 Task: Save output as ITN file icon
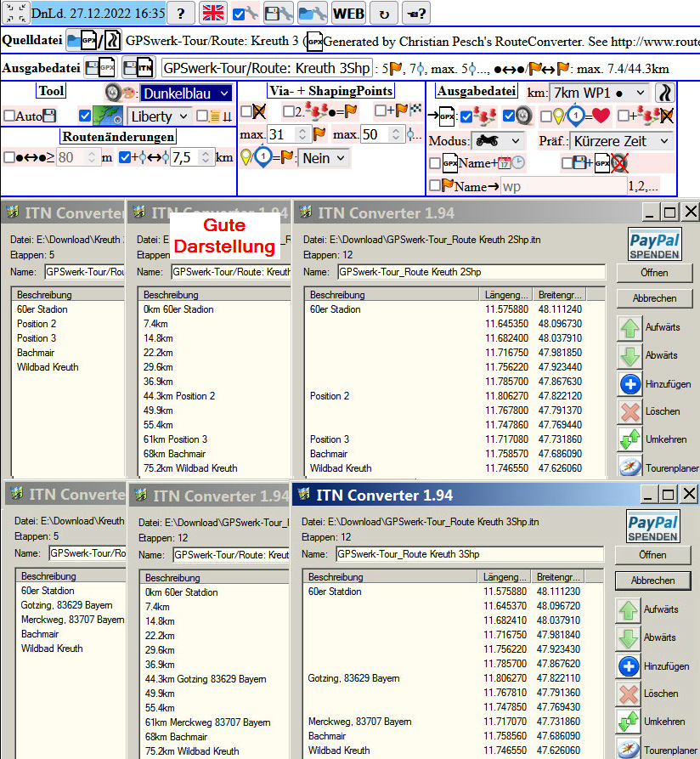pos(136,68)
